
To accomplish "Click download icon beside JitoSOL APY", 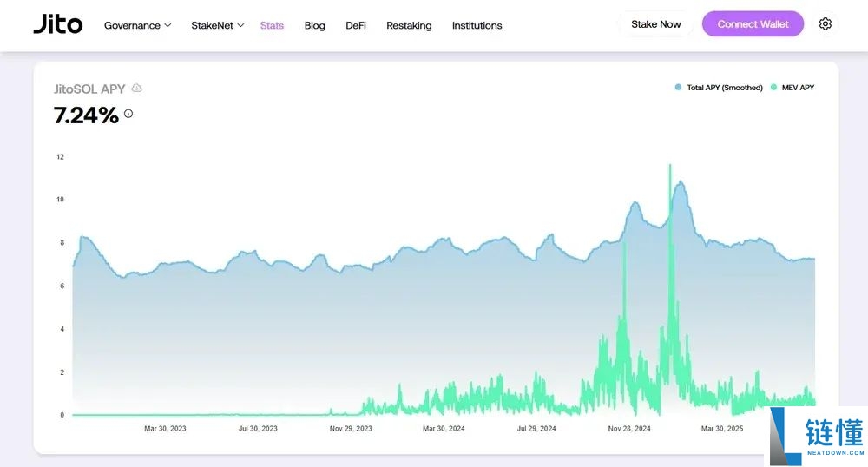I will pyautogui.click(x=136, y=89).
